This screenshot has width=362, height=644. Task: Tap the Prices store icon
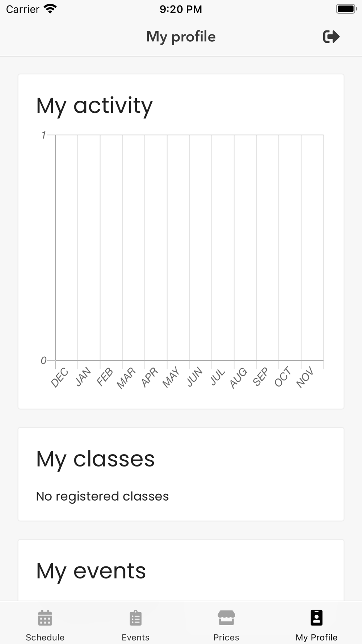tap(226, 618)
